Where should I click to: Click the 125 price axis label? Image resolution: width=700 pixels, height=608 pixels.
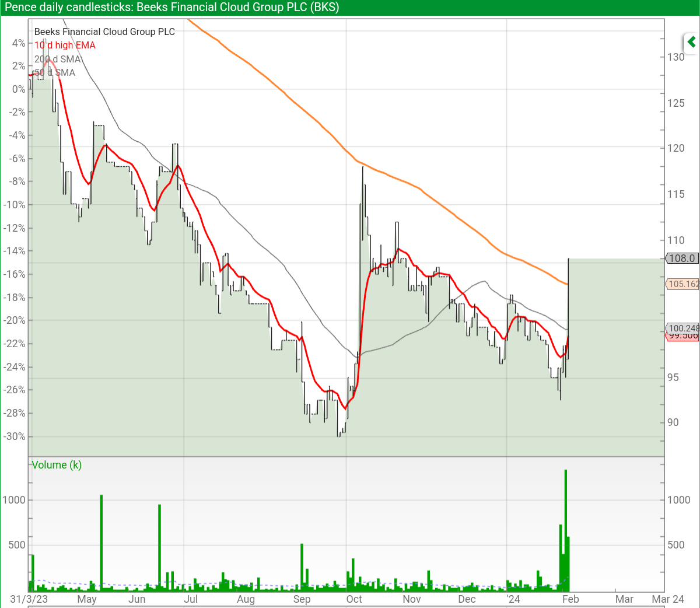tap(676, 103)
